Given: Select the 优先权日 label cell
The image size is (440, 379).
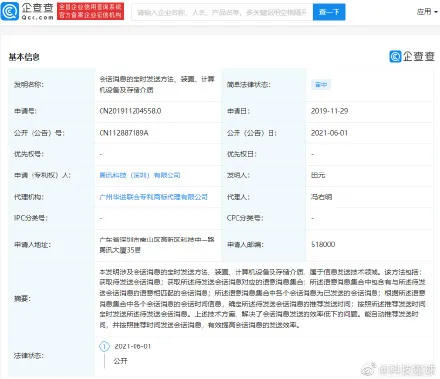Looking at the screenshot, I should tap(264, 154).
